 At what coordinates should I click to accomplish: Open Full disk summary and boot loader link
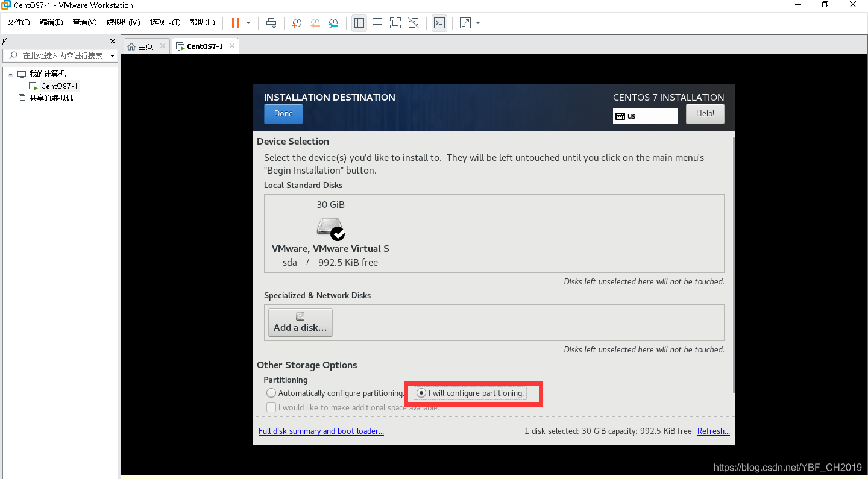point(321,431)
